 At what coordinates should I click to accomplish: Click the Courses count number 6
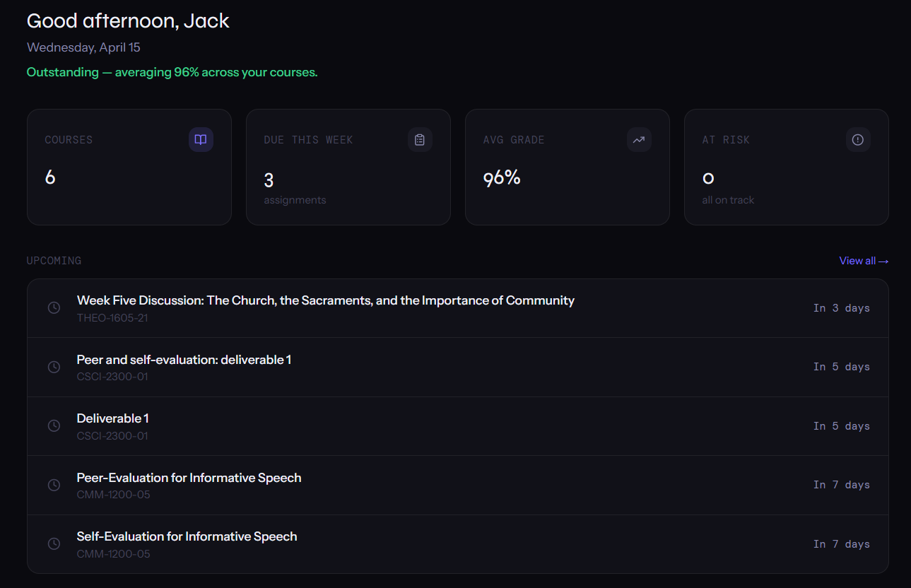[x=50, y=177]
